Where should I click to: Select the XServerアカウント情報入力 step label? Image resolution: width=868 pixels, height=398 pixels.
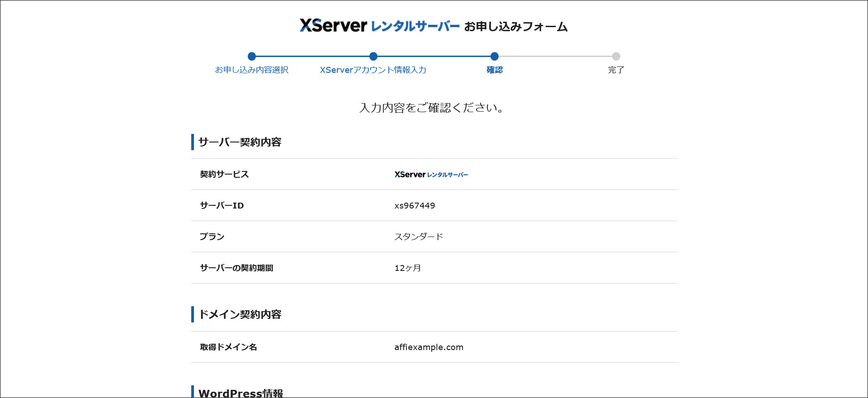pos(373,70)
